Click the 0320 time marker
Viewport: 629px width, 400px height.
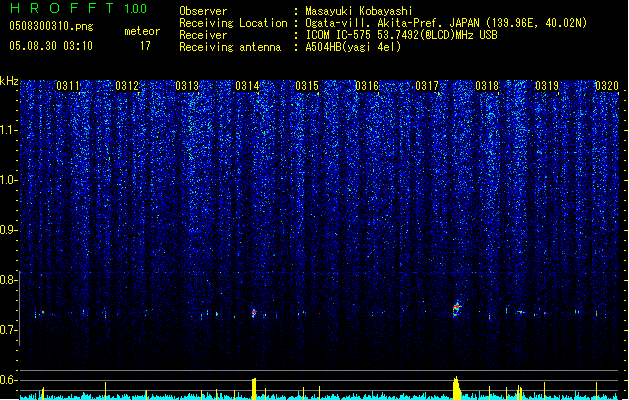607,86
